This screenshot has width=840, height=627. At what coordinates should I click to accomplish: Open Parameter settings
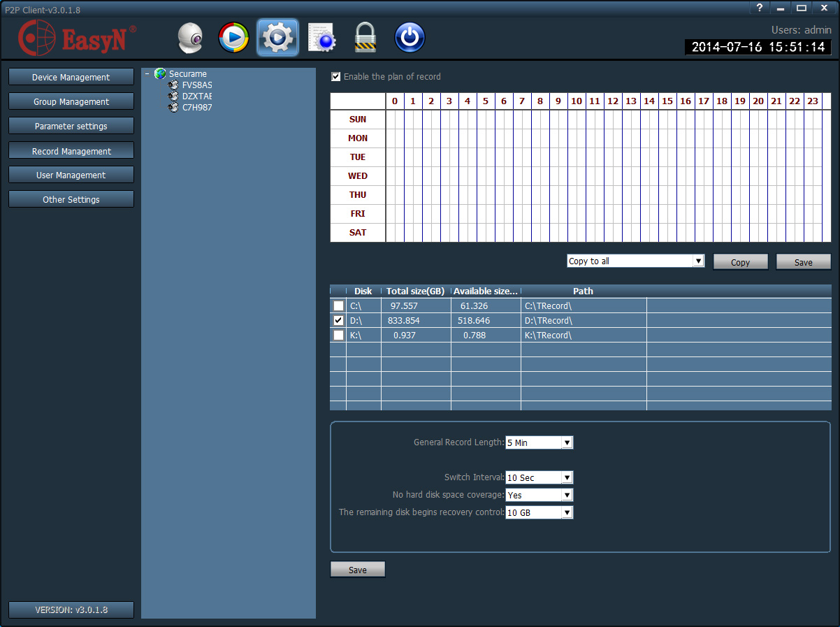point(71,127)
